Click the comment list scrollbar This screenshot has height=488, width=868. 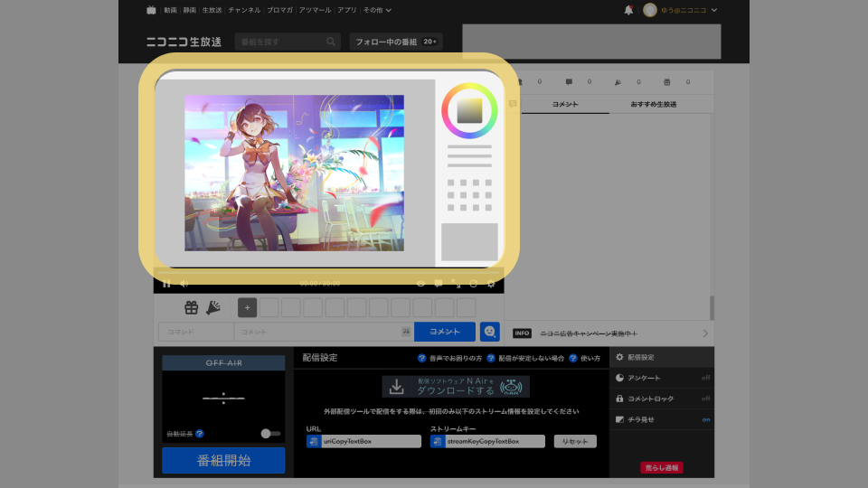point(712,307)
